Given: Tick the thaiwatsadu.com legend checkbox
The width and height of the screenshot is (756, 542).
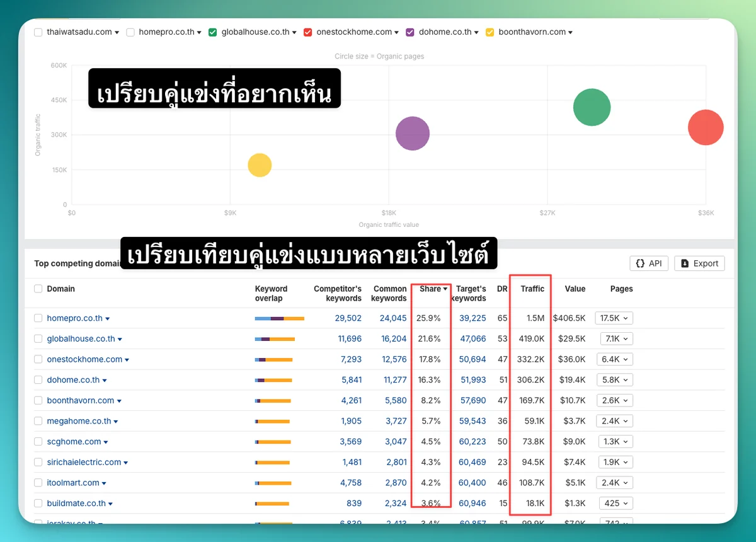Looking at the screenshot, I should coord(38,32).
